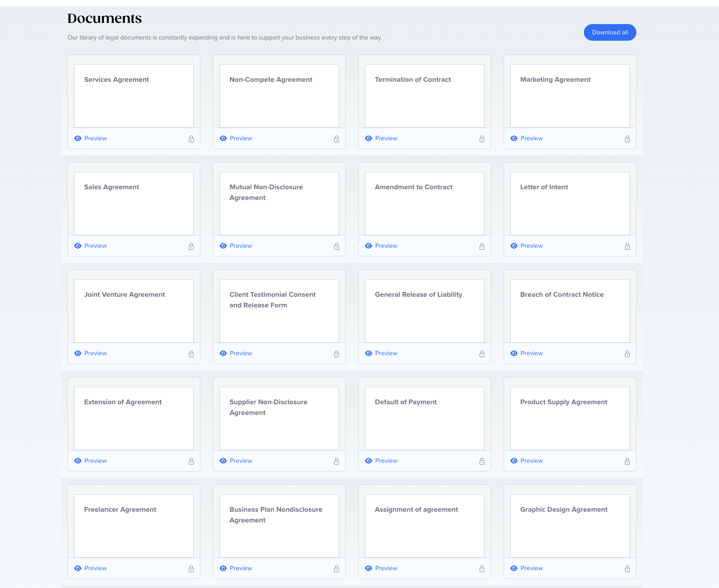This screenshot has height=588, width=719.
Task: Preview the Graphic Design Agreement
Action: coord(527,568)
